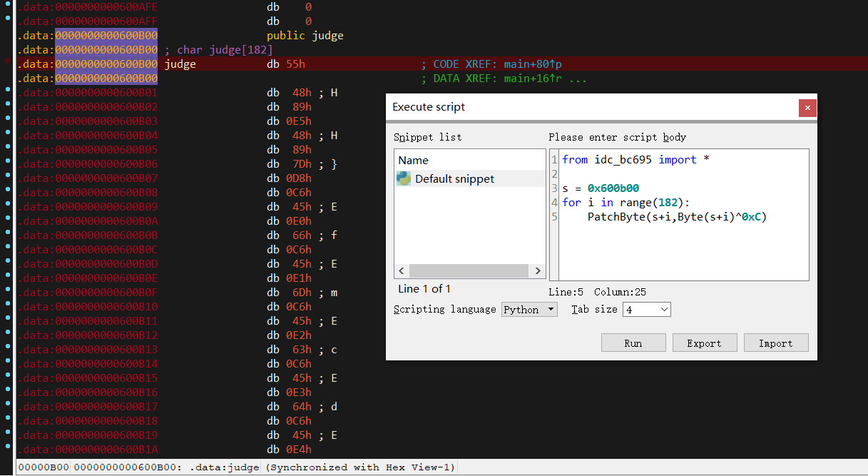Screen dimensions: 868x476
Task: Click 'db 89h' on row 600B02
Action: (289, 107)
